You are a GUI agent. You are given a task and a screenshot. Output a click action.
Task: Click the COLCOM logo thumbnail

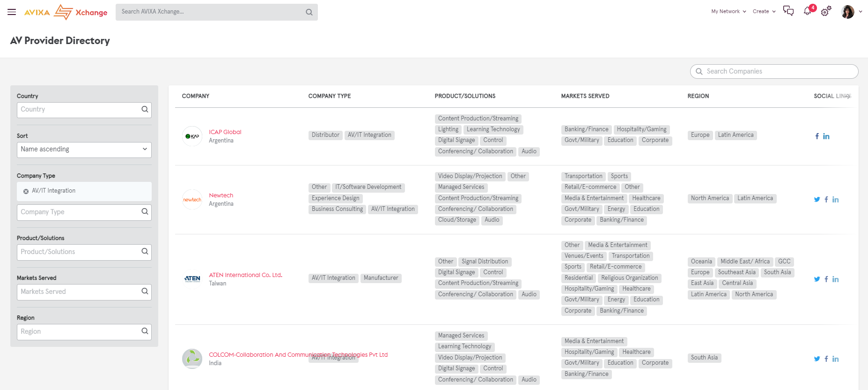pyautogui.click(x=192, y=359)
